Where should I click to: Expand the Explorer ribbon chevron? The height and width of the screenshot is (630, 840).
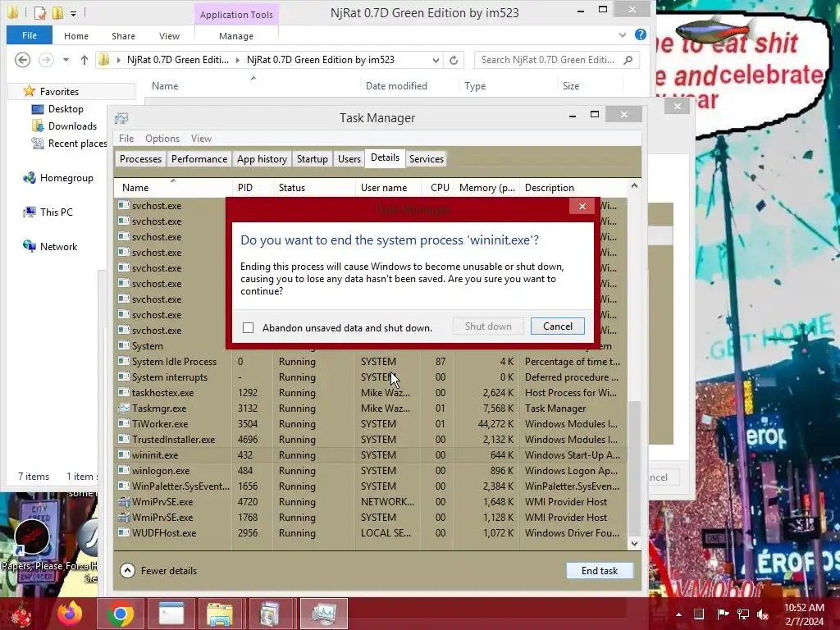(622, 34)
